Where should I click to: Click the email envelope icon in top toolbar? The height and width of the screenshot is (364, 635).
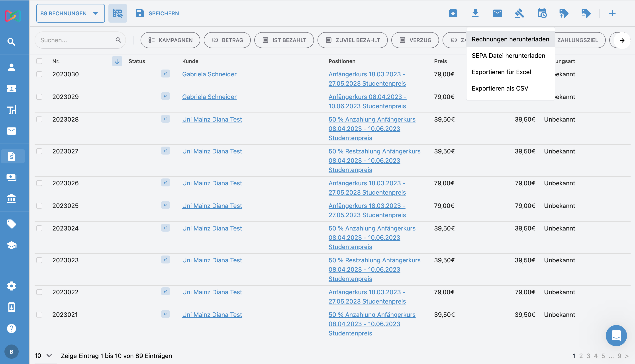click(x=497, y=13)
